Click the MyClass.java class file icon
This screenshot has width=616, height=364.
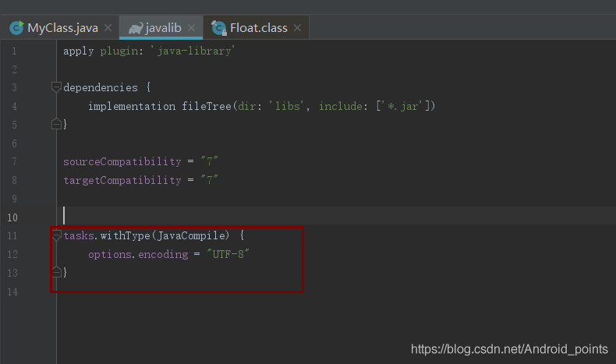[16, 28]
